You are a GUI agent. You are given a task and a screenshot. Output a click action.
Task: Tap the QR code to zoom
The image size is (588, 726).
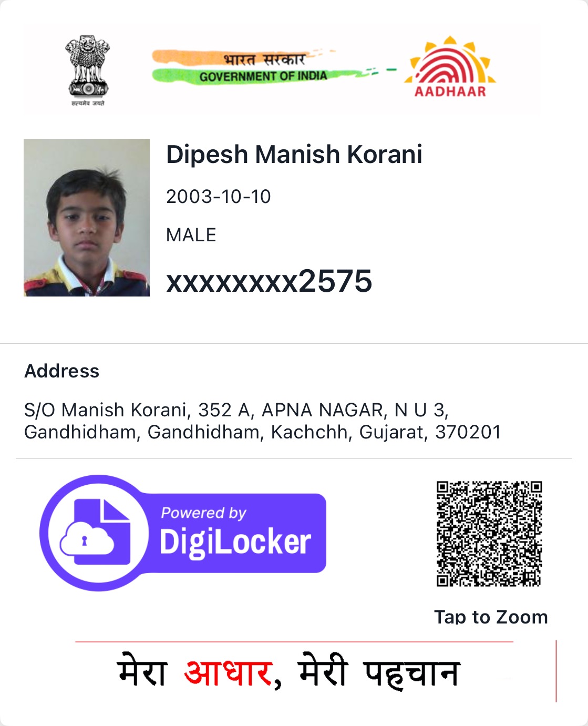pyautogui.click(x=489, y=533)
